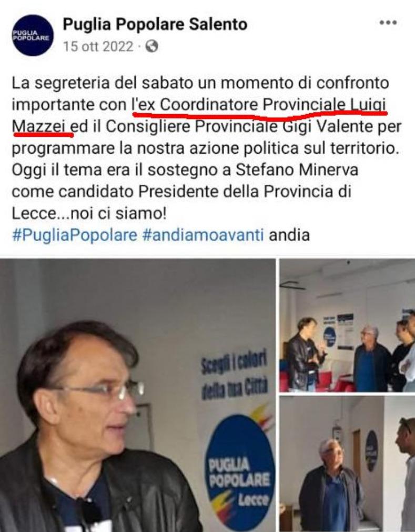This screenshot has height=532, width=415.
Task: Click blue wall logo in bottom-right photo
Action: [372, 451]
